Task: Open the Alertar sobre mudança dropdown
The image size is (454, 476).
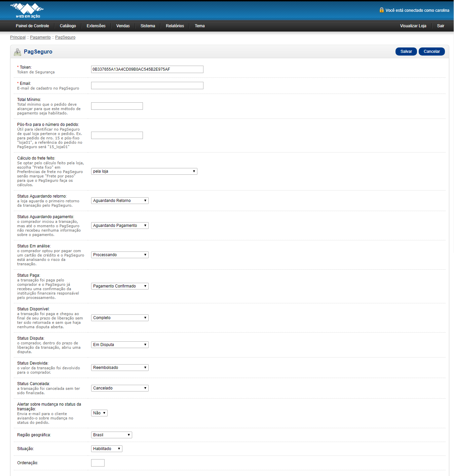Action: (x=99, y=413)
